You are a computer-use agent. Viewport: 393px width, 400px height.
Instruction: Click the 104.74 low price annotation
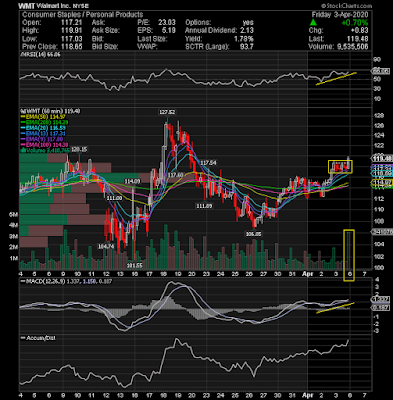pos(106,246)
